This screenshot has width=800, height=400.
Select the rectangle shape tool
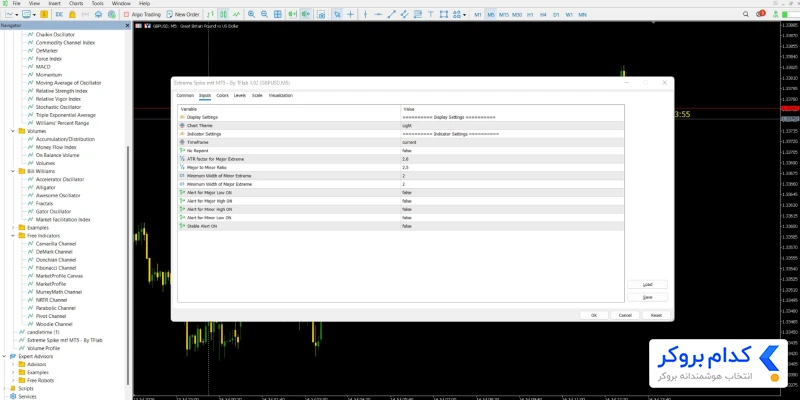(444, 14)
